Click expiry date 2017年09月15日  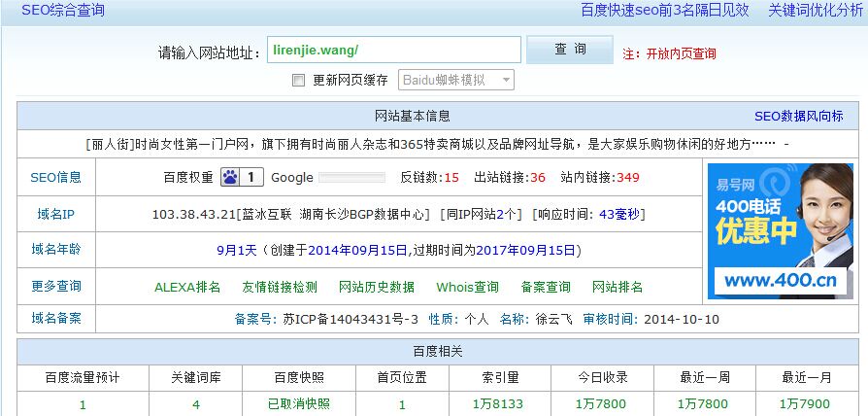[525, 251]
